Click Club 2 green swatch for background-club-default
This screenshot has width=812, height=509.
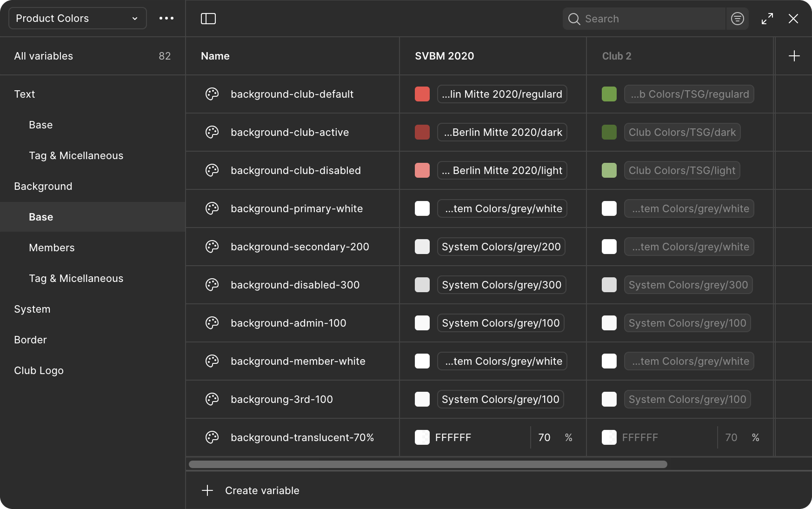click(x=609, y=94)
